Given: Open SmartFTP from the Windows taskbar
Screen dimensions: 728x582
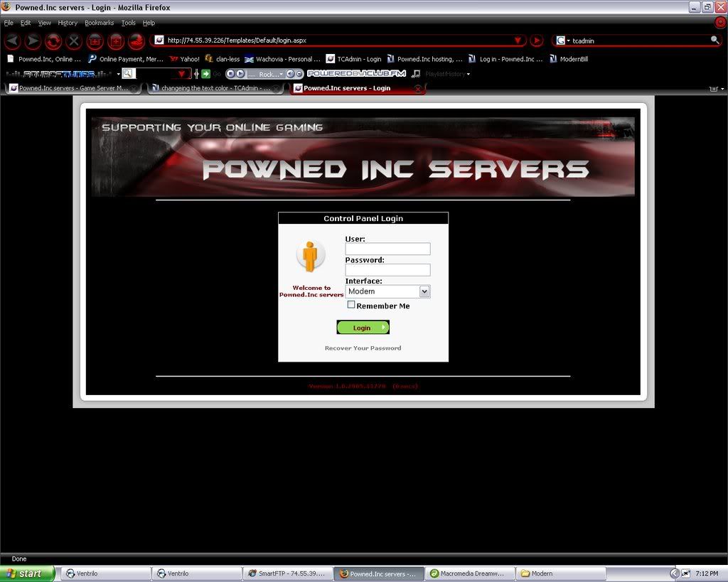Looking at the screenshot, I should click(x=287, y=573).
